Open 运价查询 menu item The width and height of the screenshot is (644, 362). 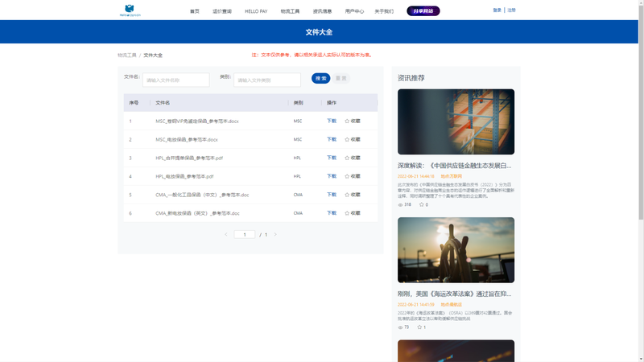tap(222, 11)
